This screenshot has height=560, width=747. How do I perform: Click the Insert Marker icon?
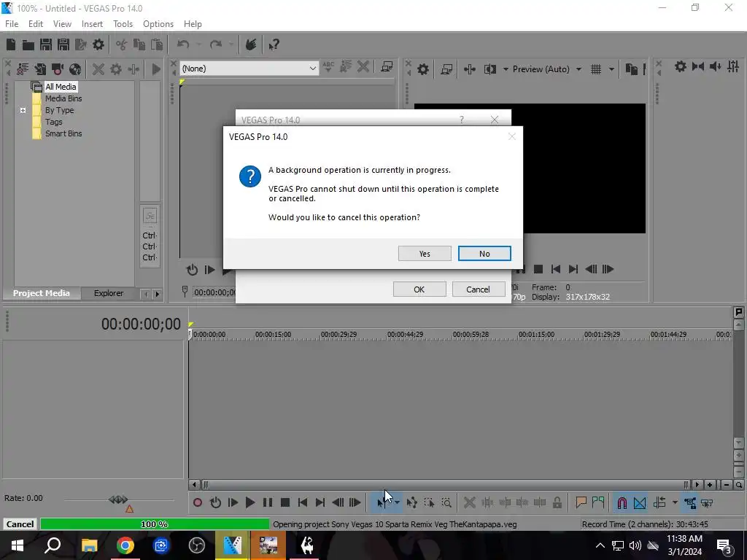click(581, 502)
